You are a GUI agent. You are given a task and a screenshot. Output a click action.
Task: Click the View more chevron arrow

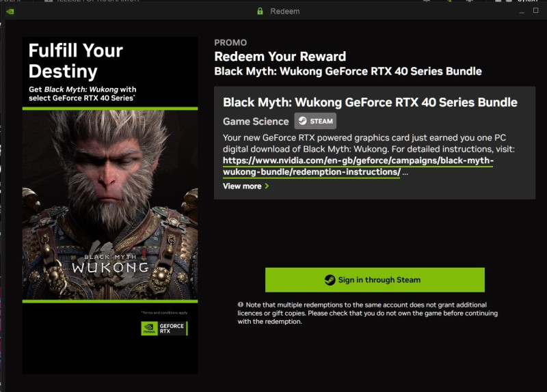267,186
